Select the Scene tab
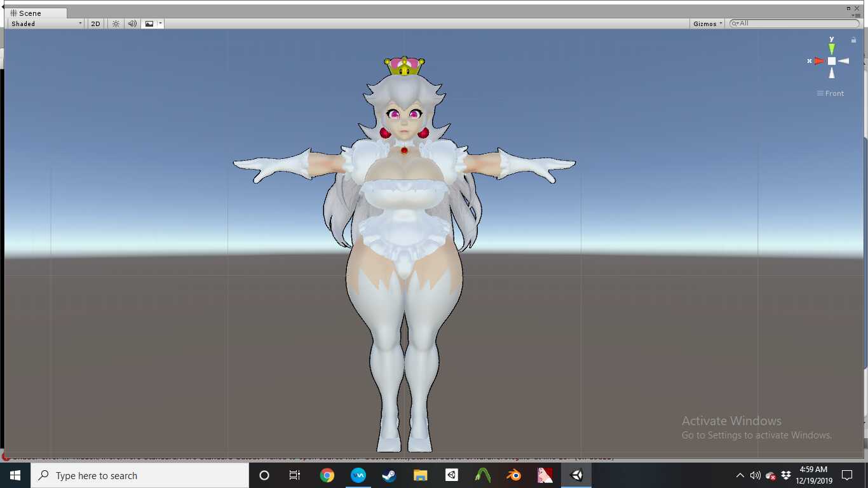The image size is (868, 488). tap(26, 13)
